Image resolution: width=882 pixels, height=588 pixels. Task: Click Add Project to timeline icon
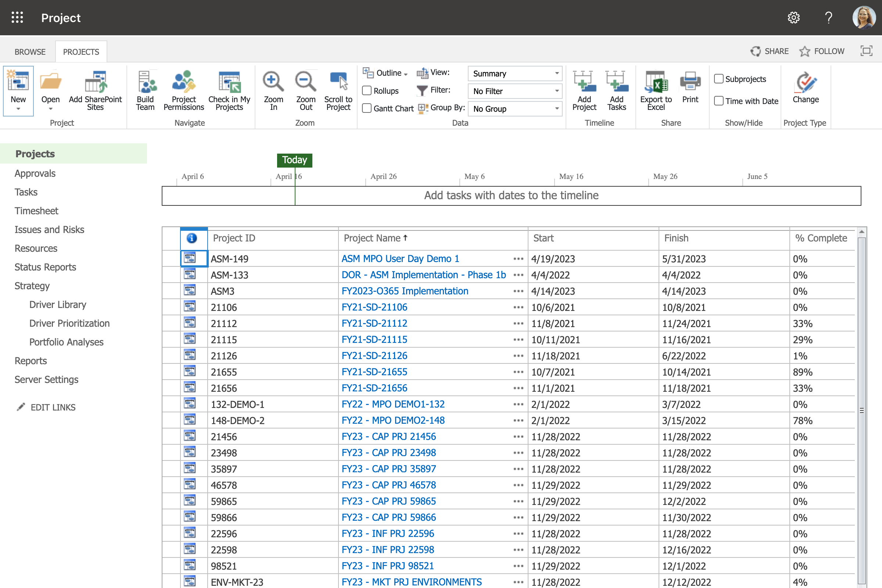(584, 81)
